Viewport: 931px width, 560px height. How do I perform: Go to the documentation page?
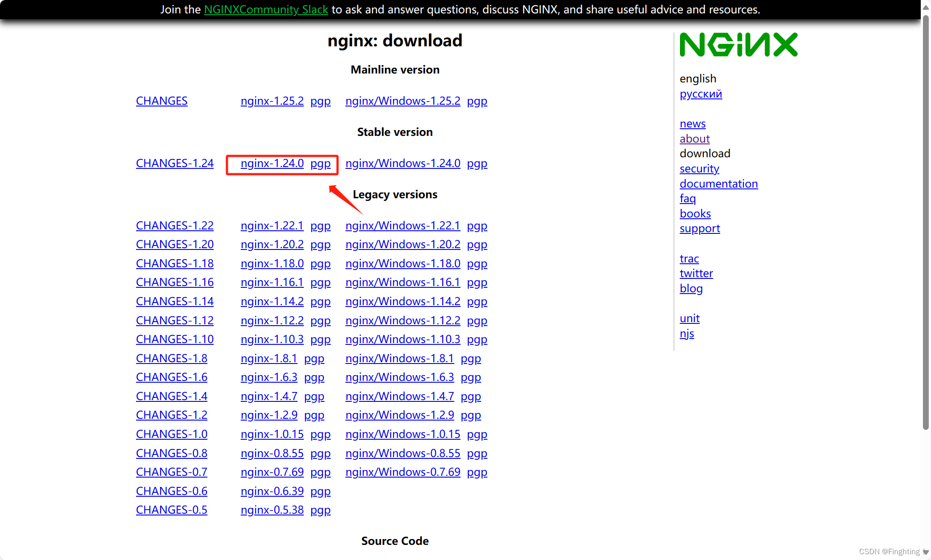(x=718, y=184)
